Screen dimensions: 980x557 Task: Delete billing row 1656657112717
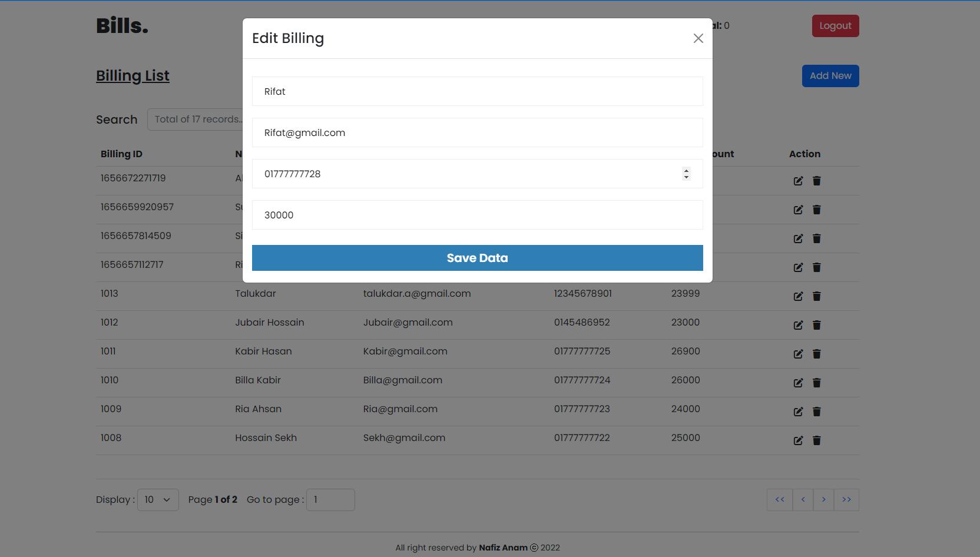pyautogui.click(x=817, y=267)
